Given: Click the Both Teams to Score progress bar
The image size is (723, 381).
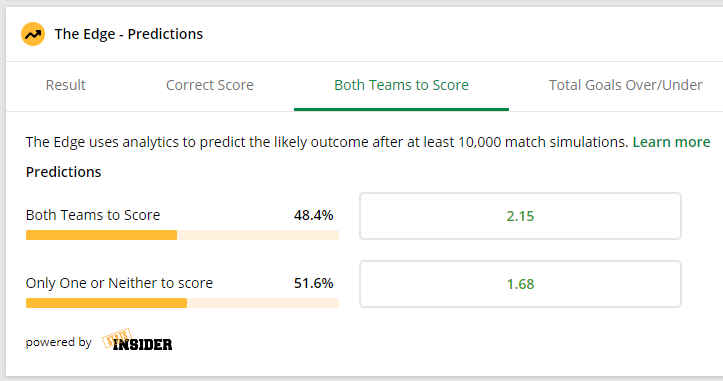Looking at the screenshot, I should click(182, 235).
